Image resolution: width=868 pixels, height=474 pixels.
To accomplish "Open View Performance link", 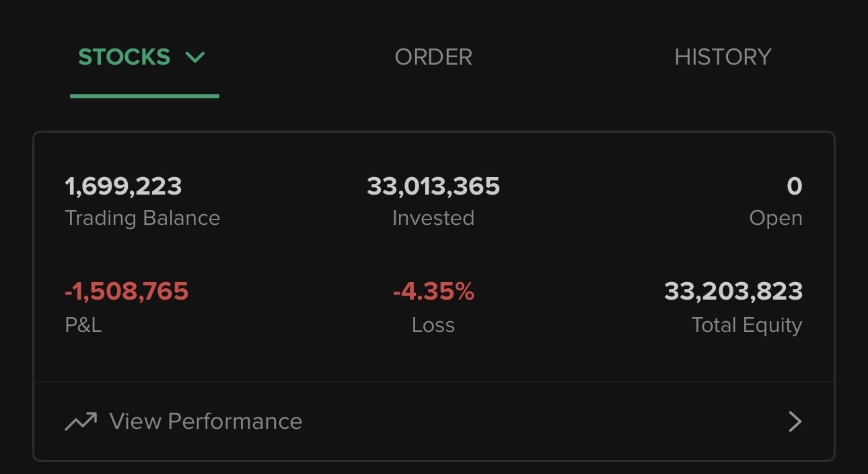I will 206,421.
